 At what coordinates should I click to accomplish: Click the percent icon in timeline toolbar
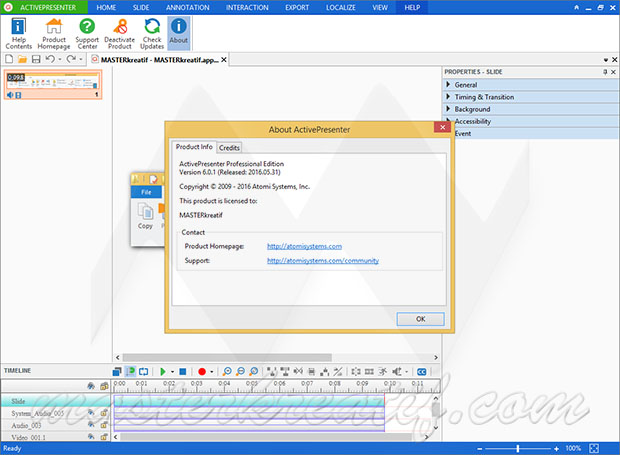pos(338,372)
